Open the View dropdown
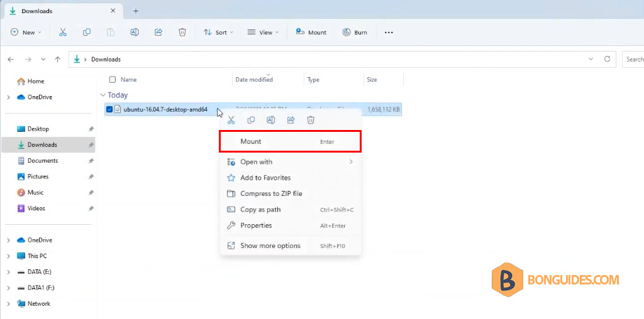The image size is (644, 319). [x=263, y=33]
